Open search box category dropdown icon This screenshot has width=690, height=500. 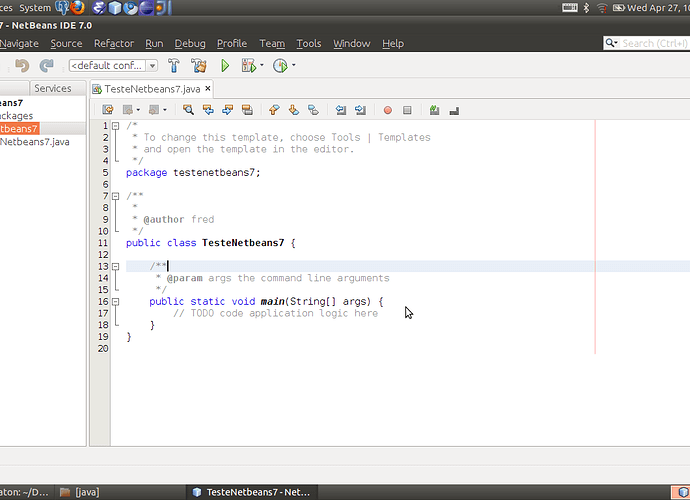coord(612,43)
